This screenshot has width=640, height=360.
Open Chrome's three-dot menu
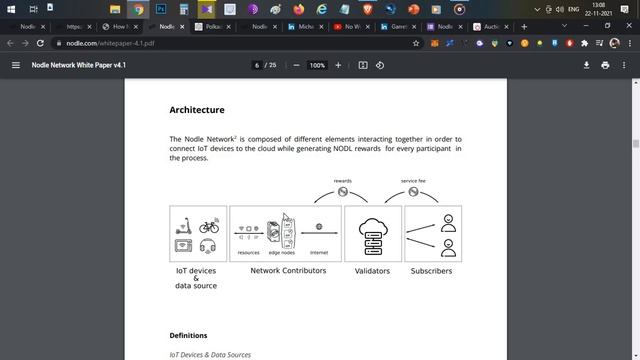630,43
